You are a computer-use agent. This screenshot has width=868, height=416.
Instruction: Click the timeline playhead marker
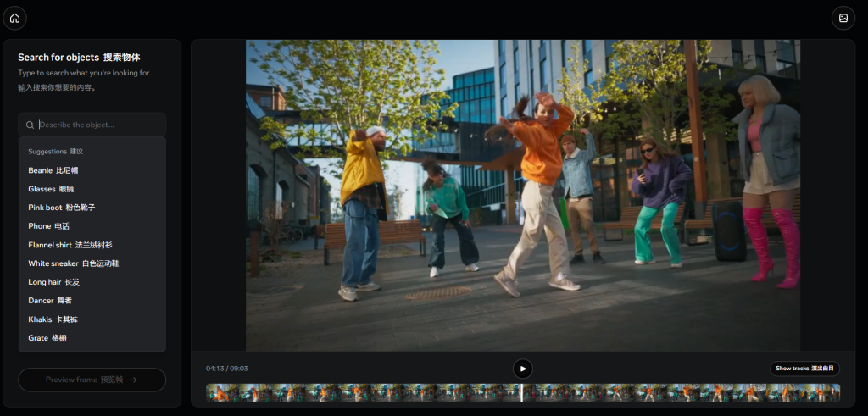coord(521,392)
